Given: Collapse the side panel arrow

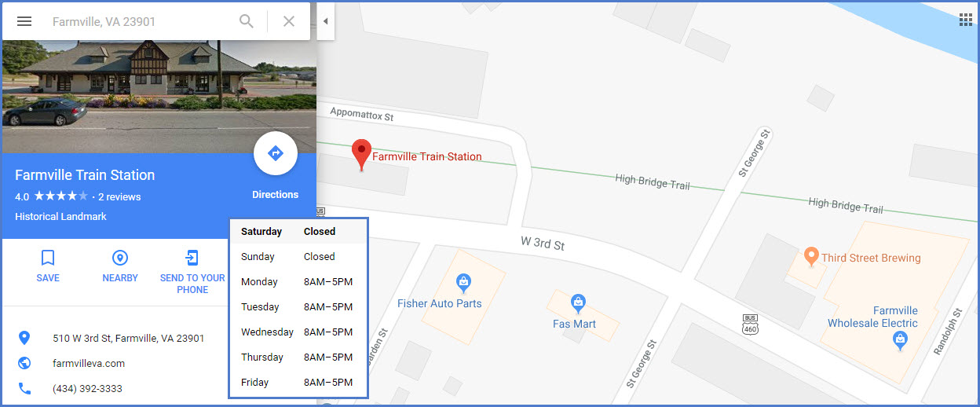Looking at the screenshot, I should 325,21.
